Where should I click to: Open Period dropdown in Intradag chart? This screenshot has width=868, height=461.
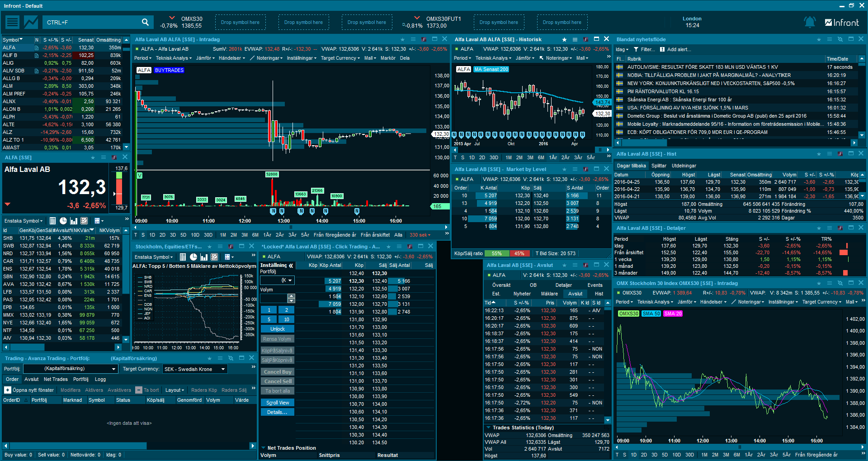click(x=143, y=58)
